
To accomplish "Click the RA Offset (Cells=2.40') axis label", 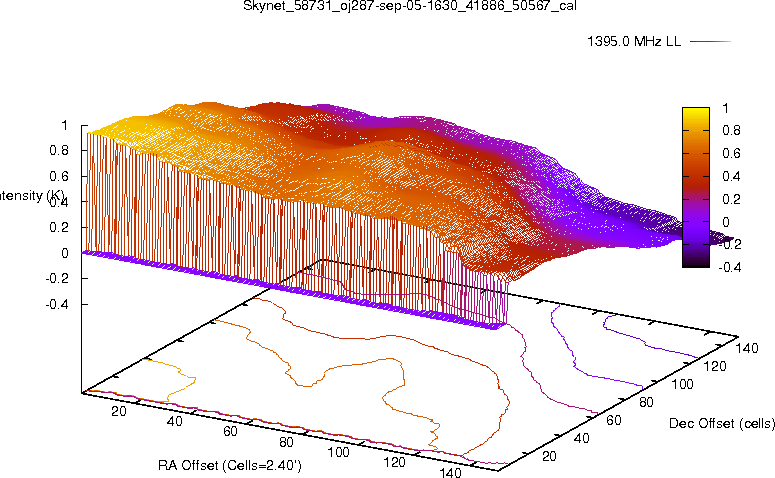I will (x=229, y=466).
